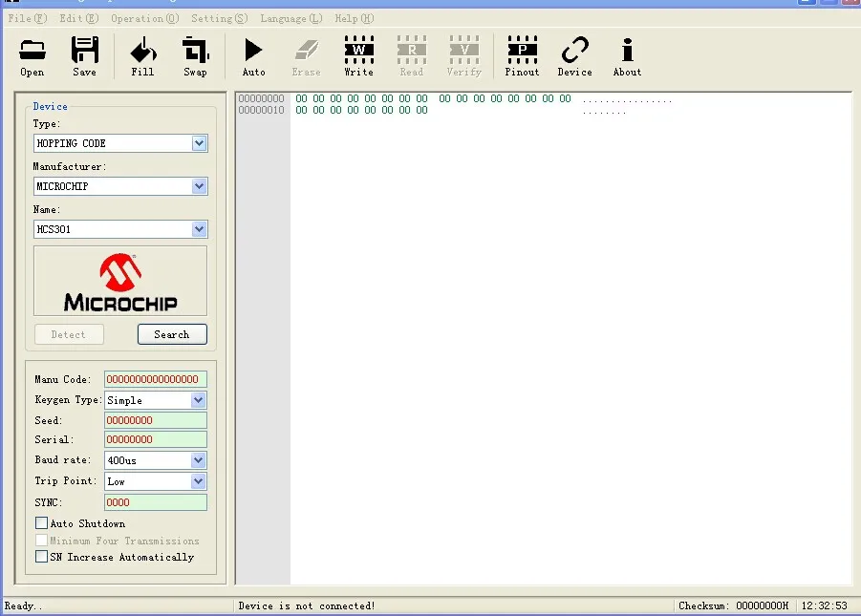Open the Operation menu

click(144, 17)
